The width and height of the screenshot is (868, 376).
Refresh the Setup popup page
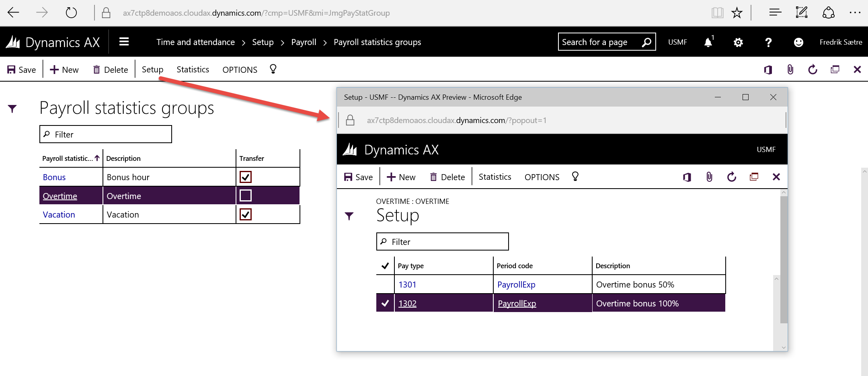pos(731,177)
